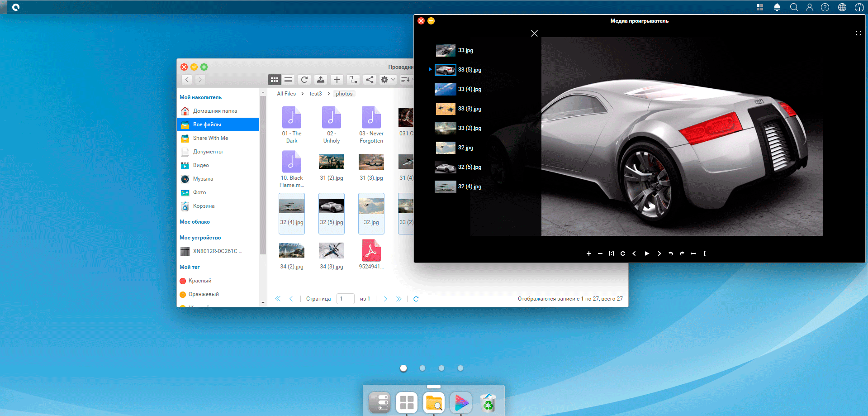Select 32 (5).jpg in playlist
This screenshot has width=868, height=416.
pos(458,167)
